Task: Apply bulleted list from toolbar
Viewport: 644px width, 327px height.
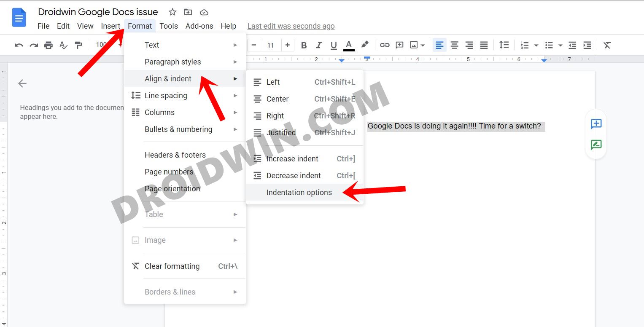Action: click(549, 45)
